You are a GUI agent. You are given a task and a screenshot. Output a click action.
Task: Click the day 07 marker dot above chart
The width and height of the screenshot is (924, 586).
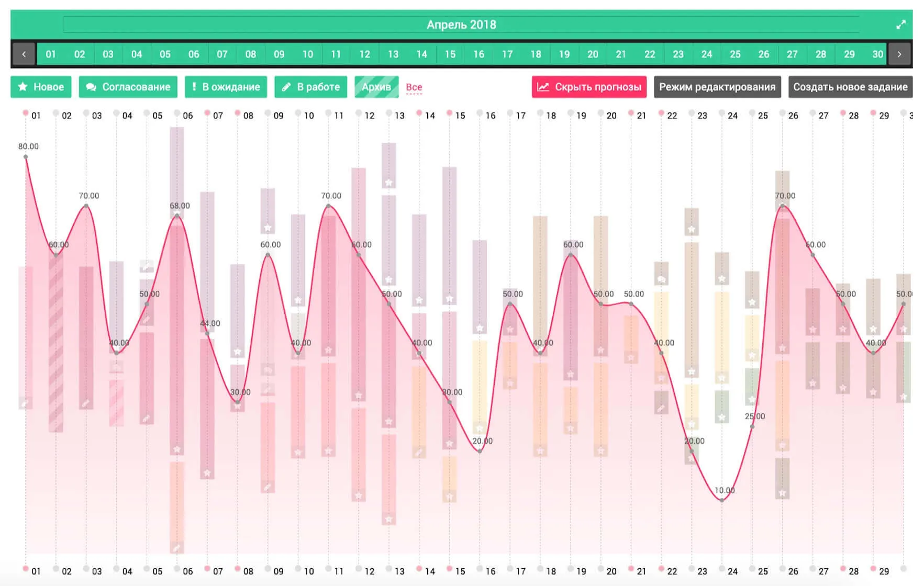pos(207,113)
